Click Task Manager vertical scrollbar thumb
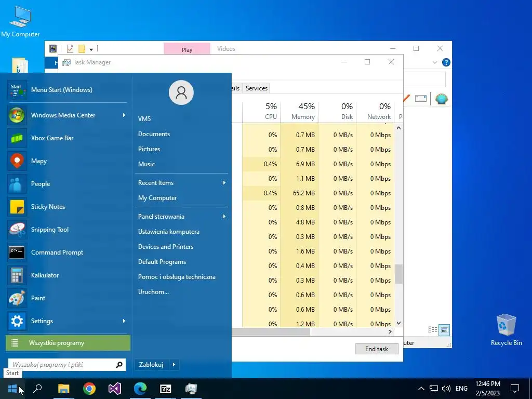This screenshot has width=532, height=399. (398, 274)
